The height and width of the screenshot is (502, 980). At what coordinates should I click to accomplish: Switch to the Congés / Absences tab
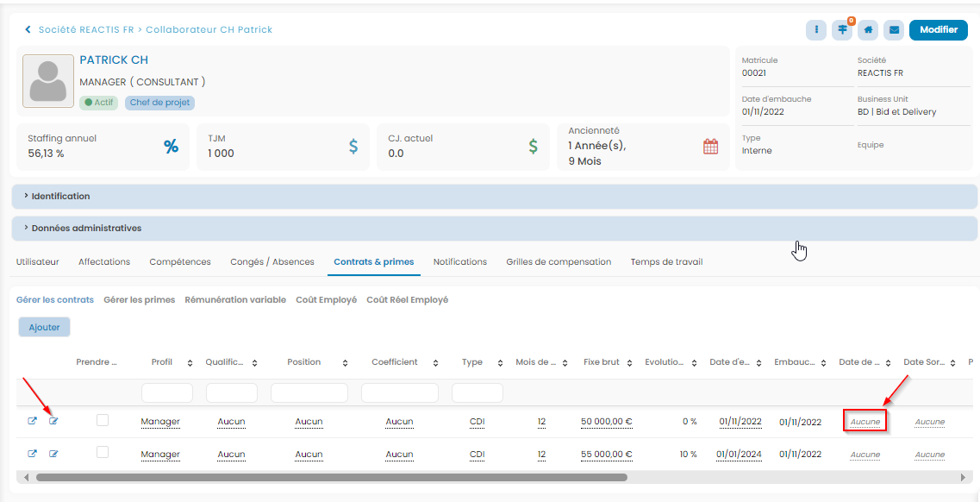pos(272,262)
